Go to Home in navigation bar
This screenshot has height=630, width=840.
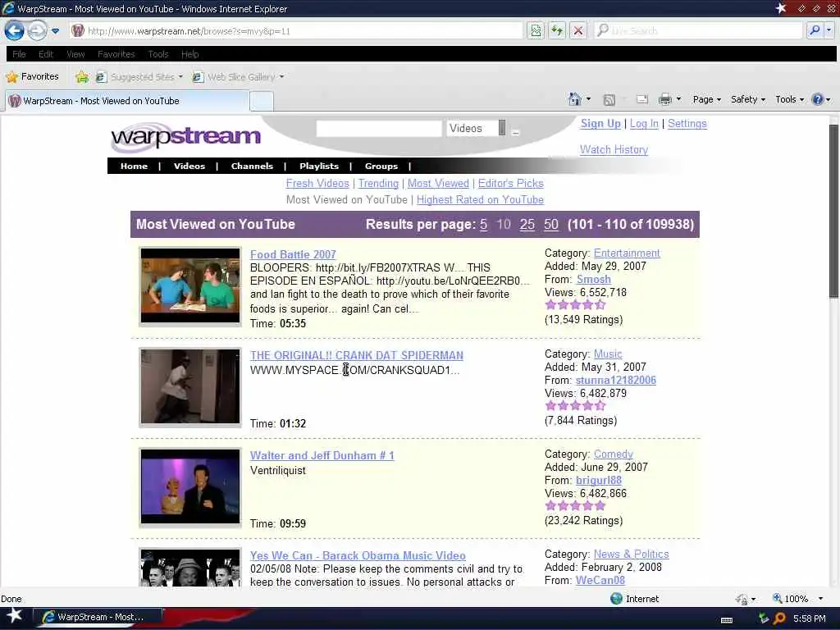click(134, 166)
